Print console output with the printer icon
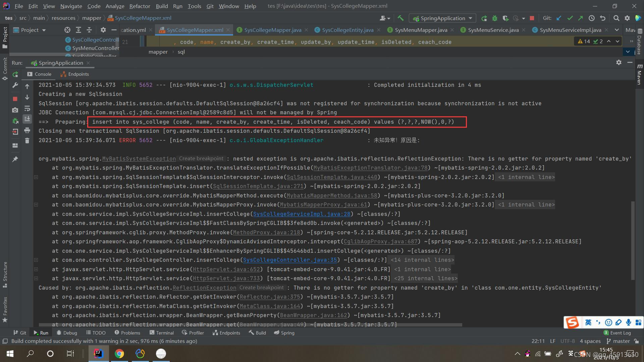Screen dimensions: 644x362 tap(27, 130)
